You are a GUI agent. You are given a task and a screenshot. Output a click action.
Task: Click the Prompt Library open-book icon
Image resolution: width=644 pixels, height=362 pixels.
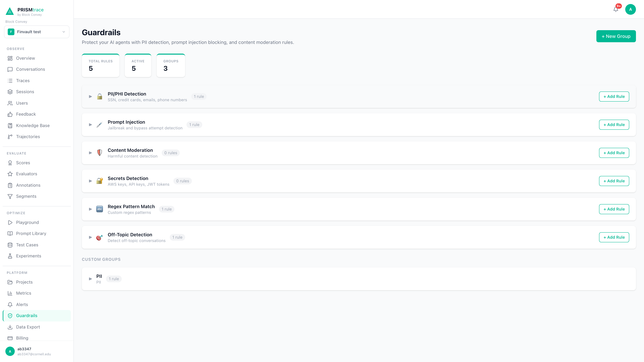coord(10,234)
